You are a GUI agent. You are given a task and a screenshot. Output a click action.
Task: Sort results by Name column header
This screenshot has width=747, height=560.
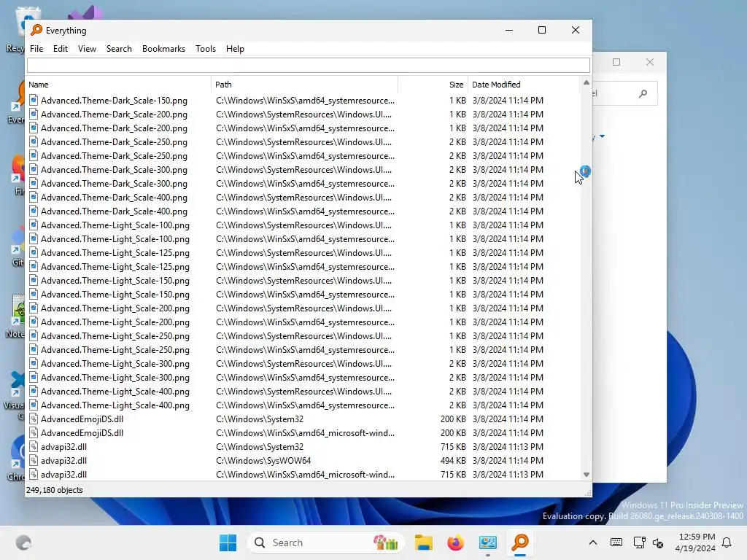[x=118, y=85]
